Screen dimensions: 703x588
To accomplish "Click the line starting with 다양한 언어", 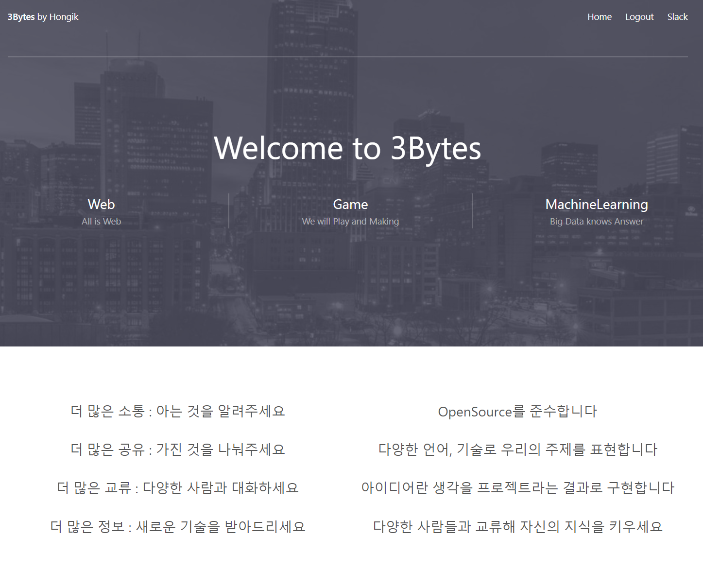I will coord(517,450).
